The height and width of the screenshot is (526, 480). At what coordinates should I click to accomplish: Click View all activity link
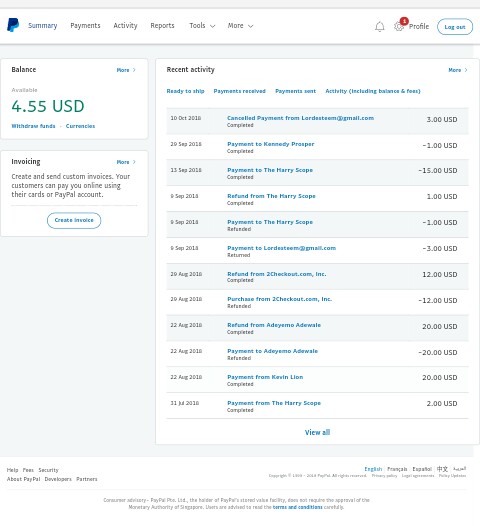click(317, 432)
